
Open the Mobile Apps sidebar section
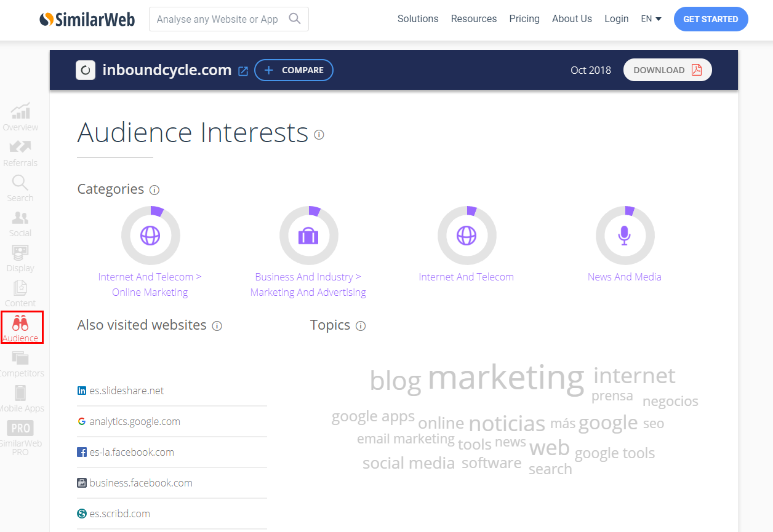click(20, 399)
